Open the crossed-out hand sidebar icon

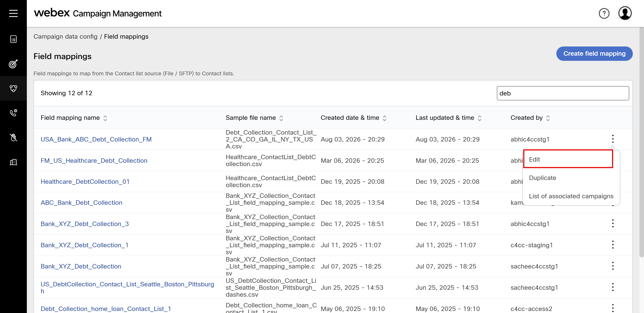[13, 137]
